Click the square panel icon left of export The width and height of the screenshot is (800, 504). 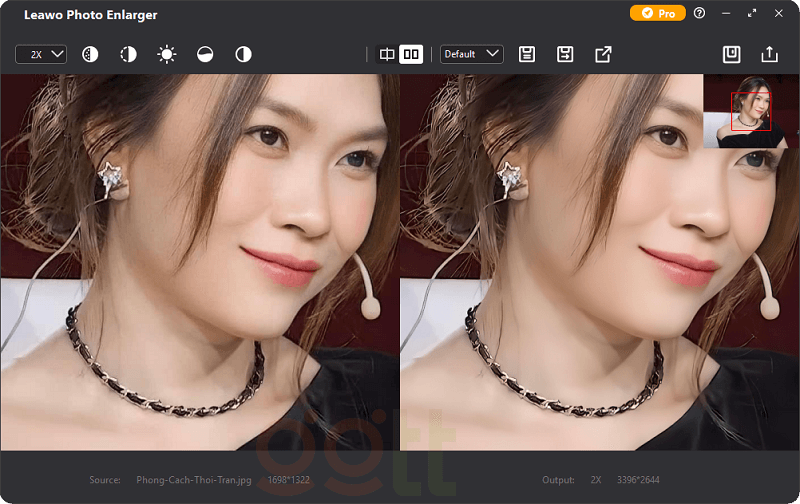(731, 54)
